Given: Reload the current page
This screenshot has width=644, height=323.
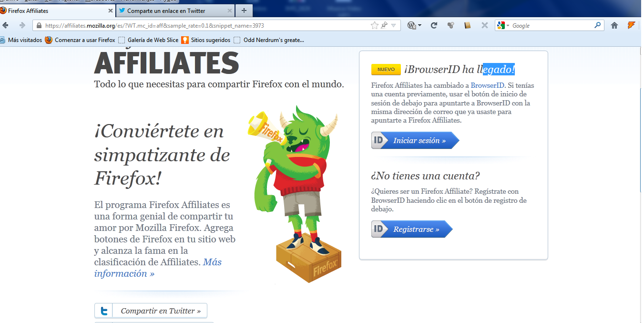Looking at the screenshot, I should (x=434, y=25).
